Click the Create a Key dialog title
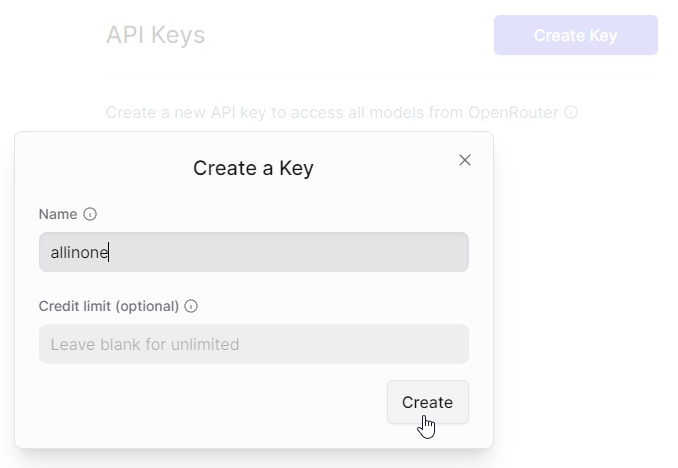 point(253,168)
